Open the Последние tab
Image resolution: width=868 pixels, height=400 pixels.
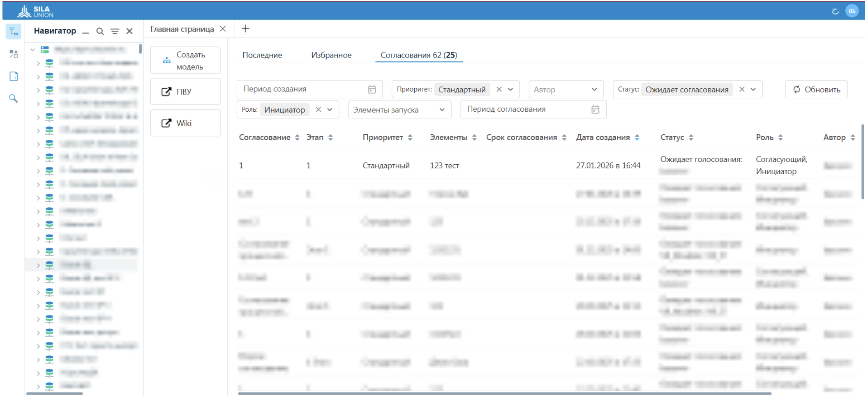pyautogui.click(x=262, y=55)
